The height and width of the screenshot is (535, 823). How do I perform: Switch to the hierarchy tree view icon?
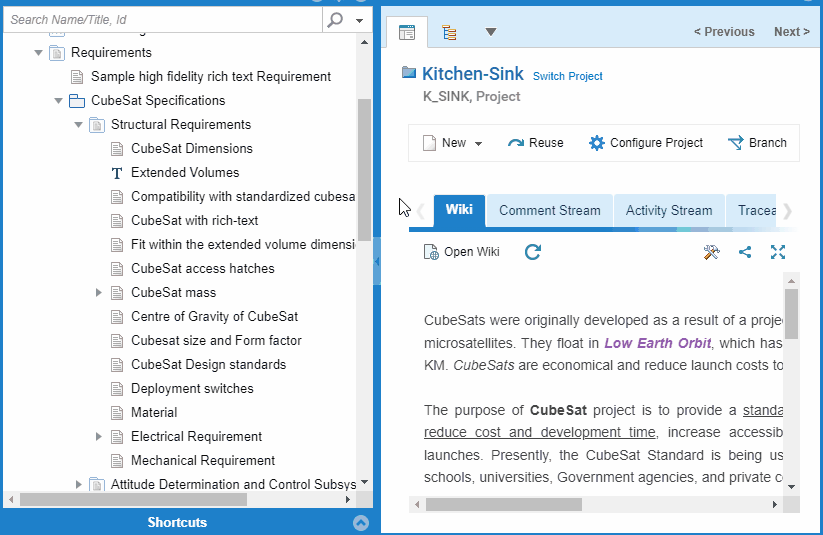click(449, 33)
